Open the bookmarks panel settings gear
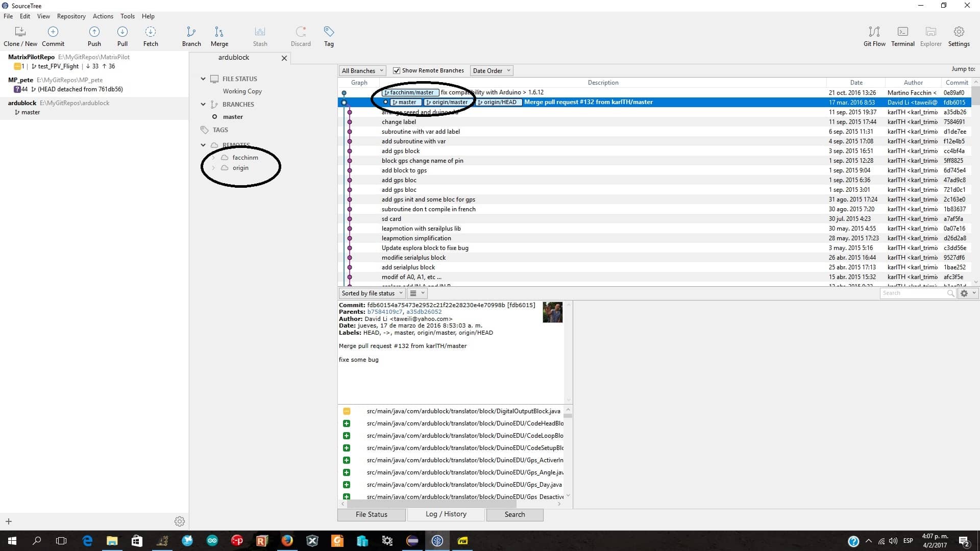This screenshot has width=980, height=551. [180, 521]
